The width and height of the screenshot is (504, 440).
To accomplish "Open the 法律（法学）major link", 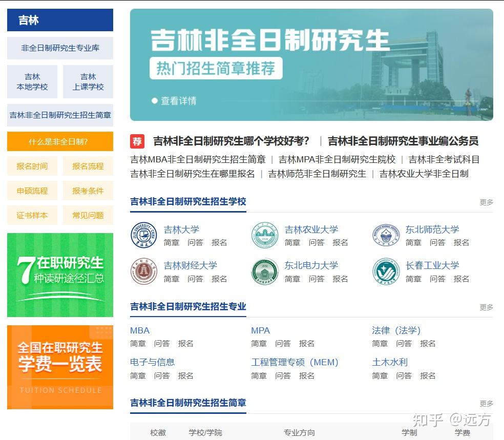I will [396, 331].
